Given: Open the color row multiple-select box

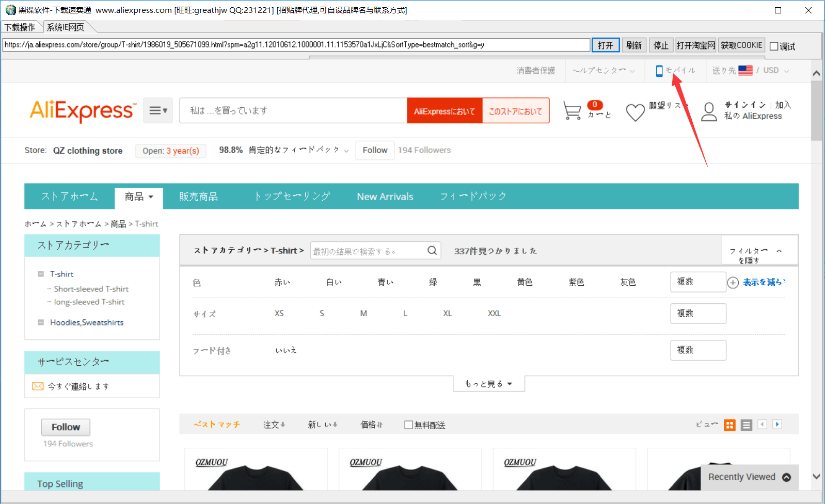Looking at the screenshot, I should click(698, 282).
